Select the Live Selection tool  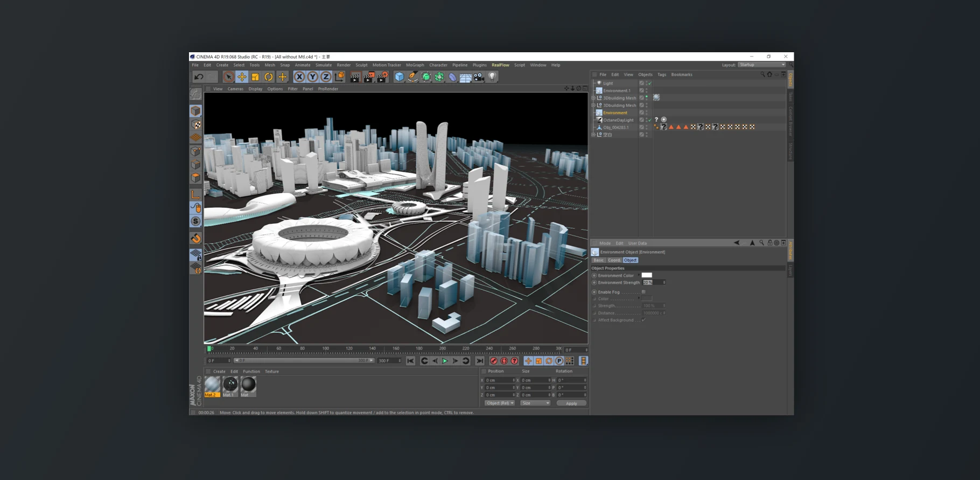[x=228, y=77]
